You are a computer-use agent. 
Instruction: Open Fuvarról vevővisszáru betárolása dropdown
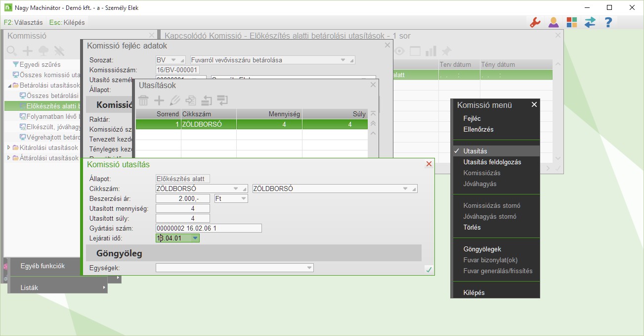pos(343,60)
